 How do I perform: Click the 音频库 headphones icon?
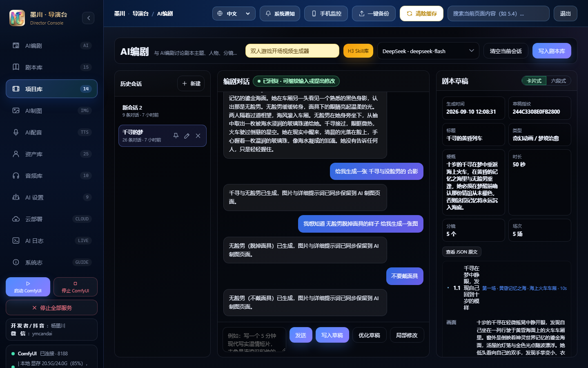pos(16,175)
